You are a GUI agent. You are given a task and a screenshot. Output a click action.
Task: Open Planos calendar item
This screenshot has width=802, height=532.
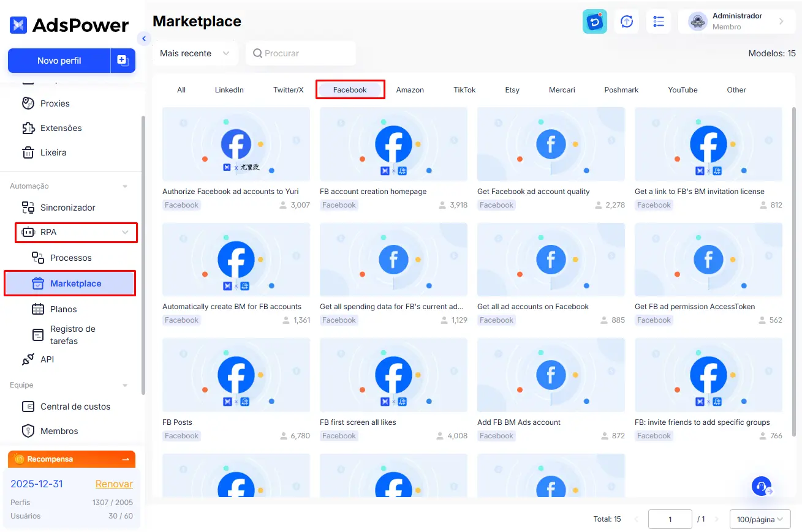[x=63, y=309]
